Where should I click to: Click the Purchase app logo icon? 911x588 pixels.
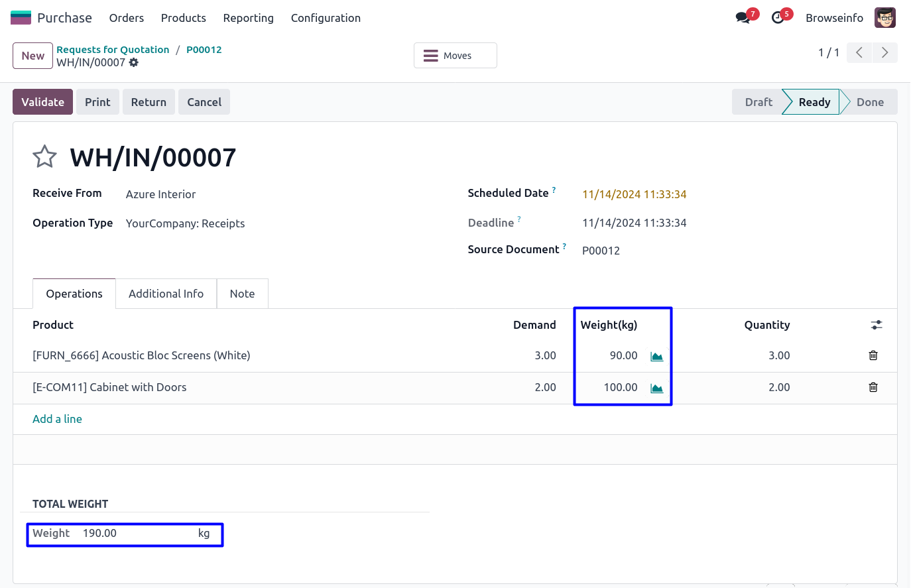click(21, 18)
